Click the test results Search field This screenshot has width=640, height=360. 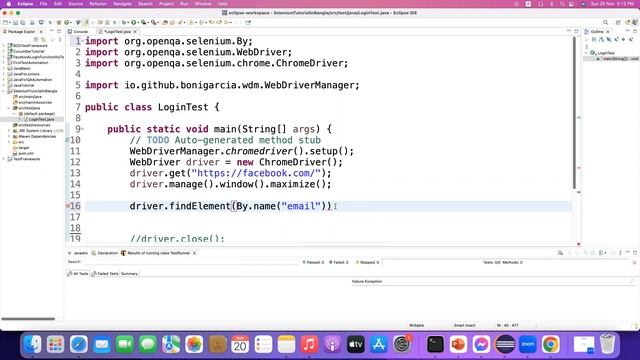click(x=190, y=262)
